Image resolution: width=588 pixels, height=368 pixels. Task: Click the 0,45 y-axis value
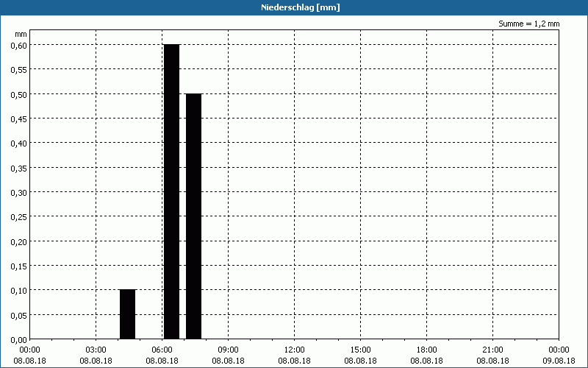(19, 118)
